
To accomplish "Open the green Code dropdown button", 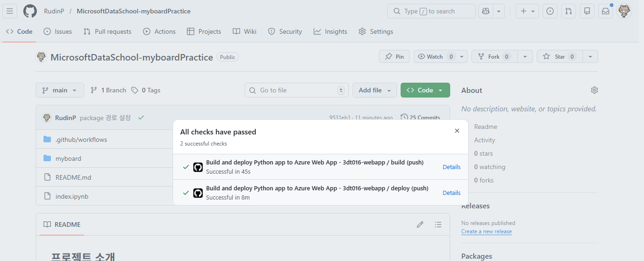I will (x=425, y=90).
